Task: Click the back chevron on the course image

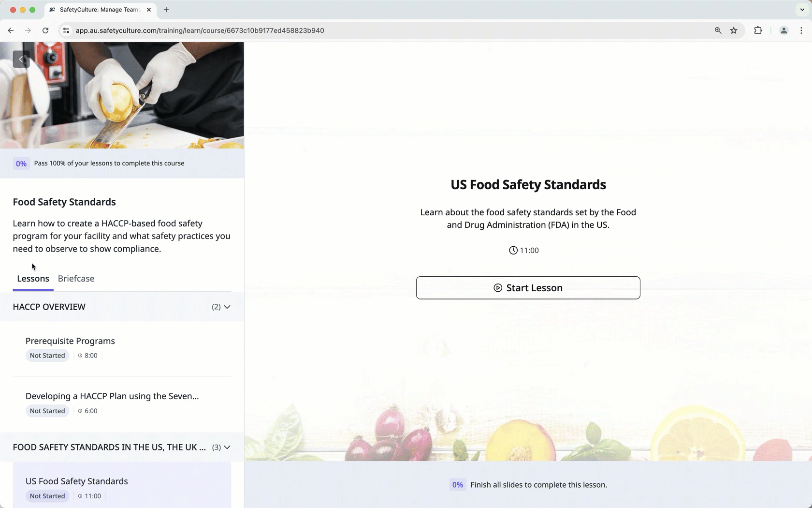Action: tap(21, 59)
